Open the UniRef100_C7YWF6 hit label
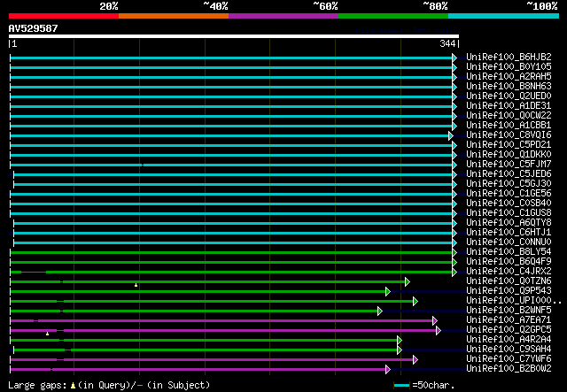Image resolution: width=567 pixels, height=392 pixels. coord(509,358)
